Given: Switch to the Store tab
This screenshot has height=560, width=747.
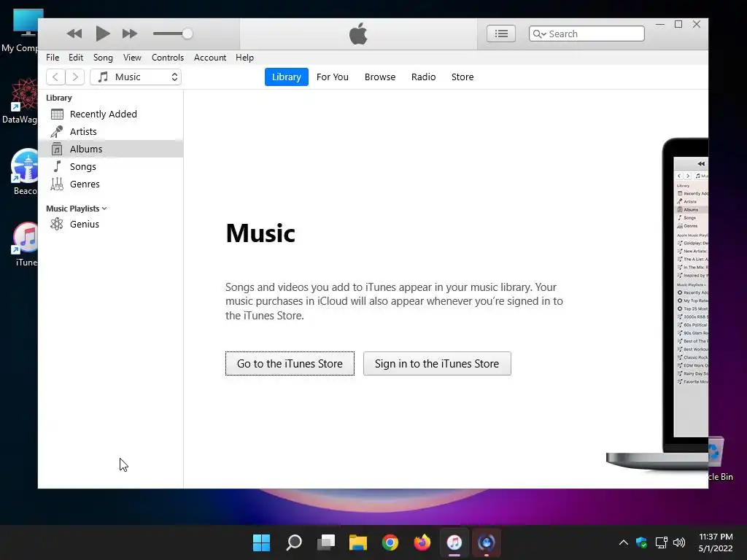Looking at the screenshot, I should [x=462, y=77].
